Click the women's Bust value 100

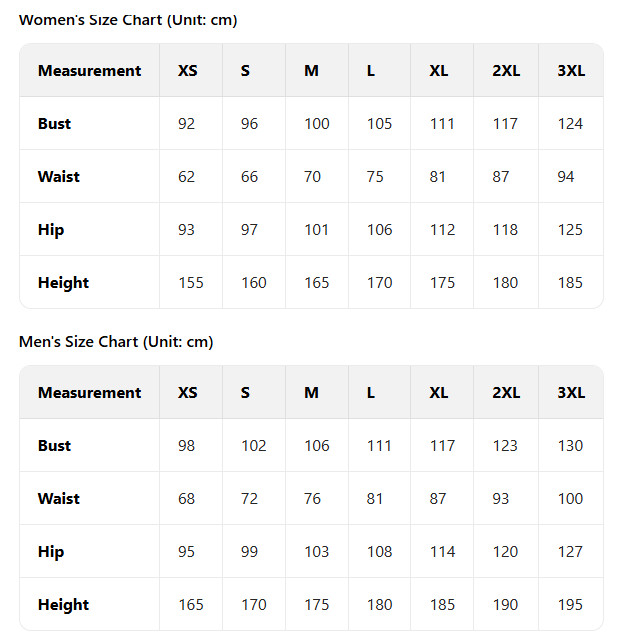point(317,124)
